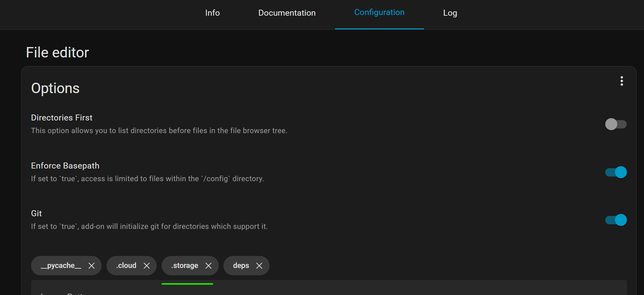Viewport: 644px width, 295px height.
Task: Click the .cloud chip label
Action: 126,266
